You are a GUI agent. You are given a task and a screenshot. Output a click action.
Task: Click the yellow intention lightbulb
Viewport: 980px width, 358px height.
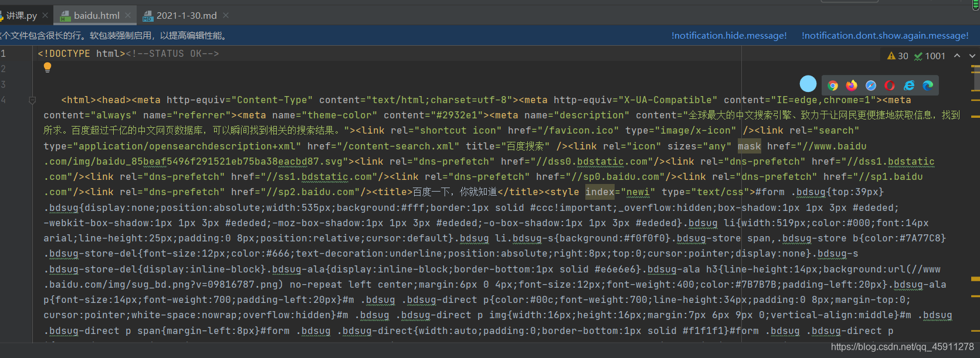point(48,67)
